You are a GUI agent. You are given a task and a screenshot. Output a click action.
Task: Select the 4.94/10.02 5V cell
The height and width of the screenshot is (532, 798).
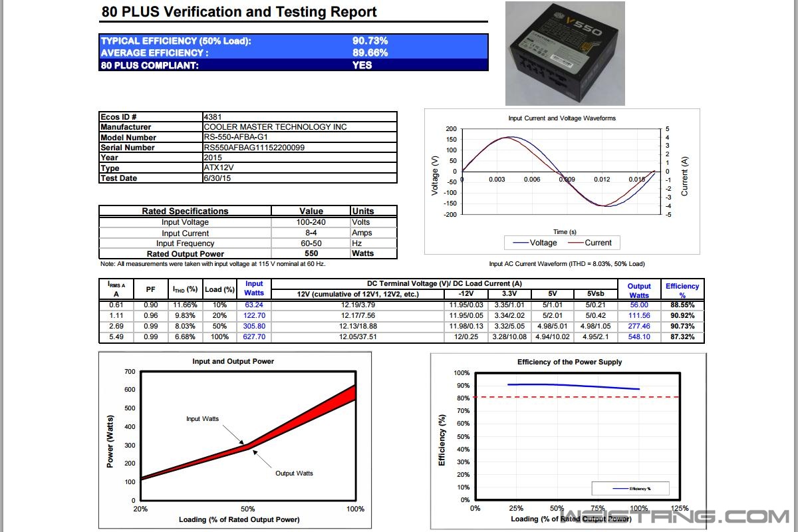click(x=553, y=337)
